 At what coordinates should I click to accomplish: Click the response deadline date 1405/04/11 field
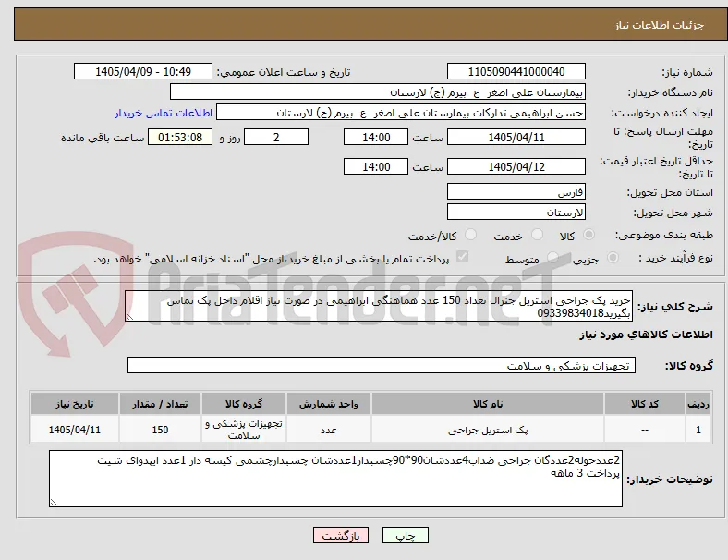[x=516, y=138]
